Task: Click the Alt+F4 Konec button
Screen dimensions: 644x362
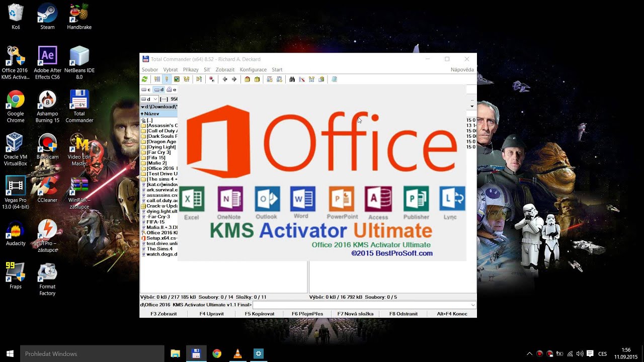Action: (x=452, y=314)
